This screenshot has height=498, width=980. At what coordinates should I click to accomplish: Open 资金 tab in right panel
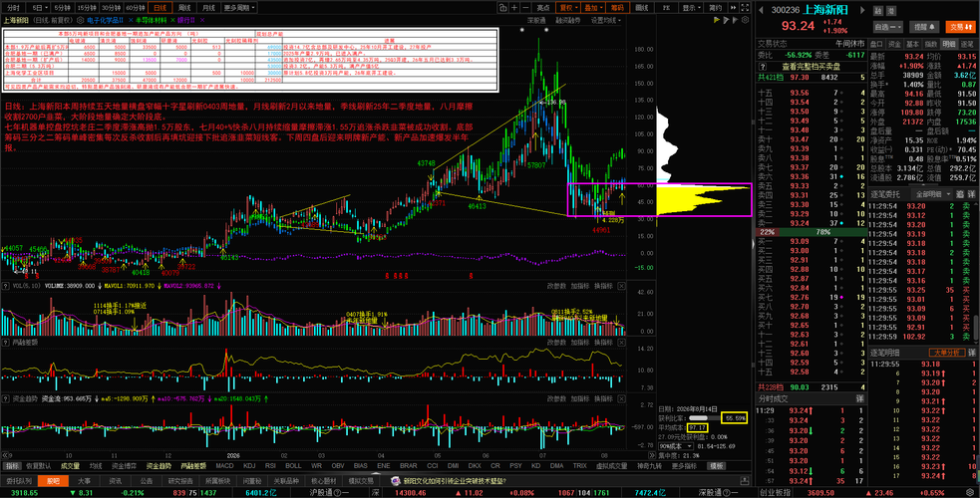coord(895,44)
